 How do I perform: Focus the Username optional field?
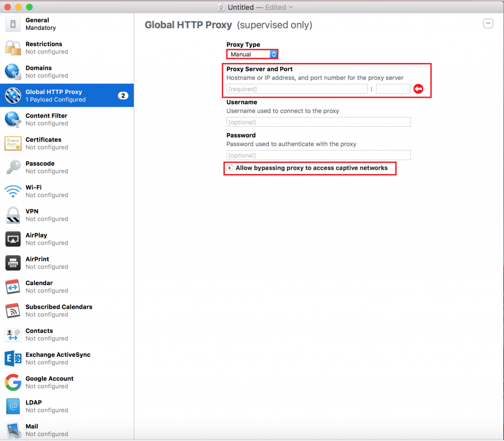click(318, 122)
